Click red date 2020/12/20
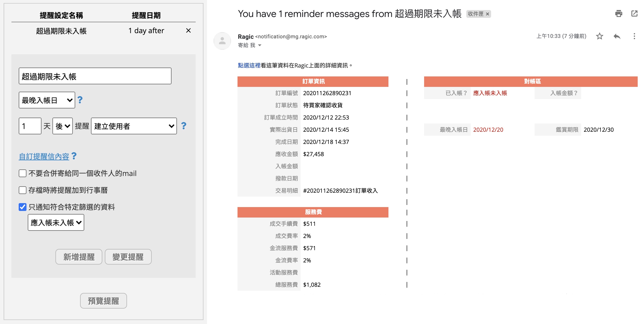Viewport: 644px width, 324px height. point(488,130)
